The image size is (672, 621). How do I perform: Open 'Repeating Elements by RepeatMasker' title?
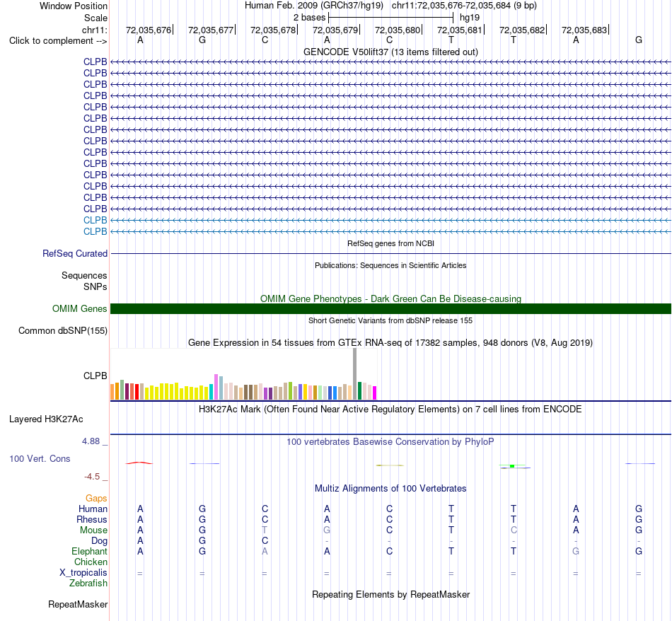coord(390,595)
